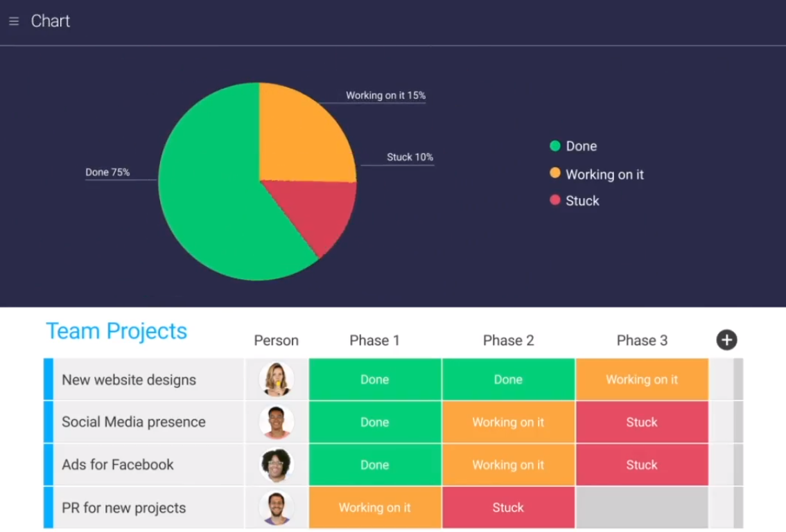The height and width of the screenshot is (532, 786).
Task: Click the Ads for Facebook person avatar
Action: pos(276,465)
